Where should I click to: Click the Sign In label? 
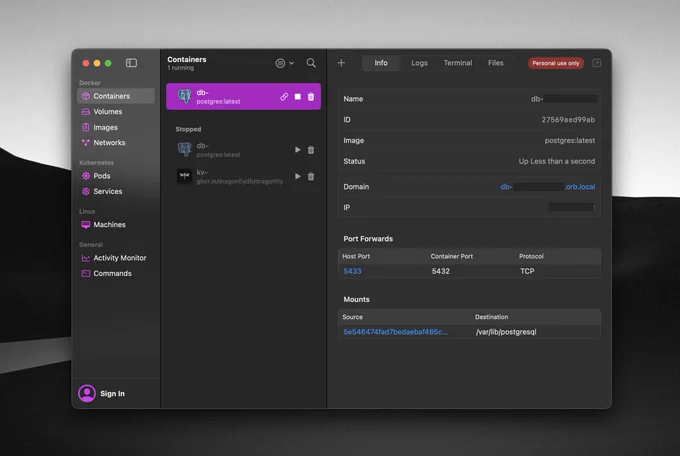112,394
